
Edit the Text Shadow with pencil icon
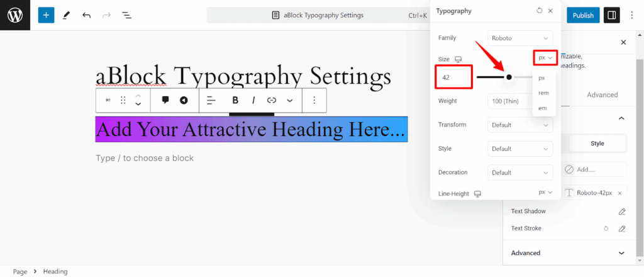tap(622, 212)
